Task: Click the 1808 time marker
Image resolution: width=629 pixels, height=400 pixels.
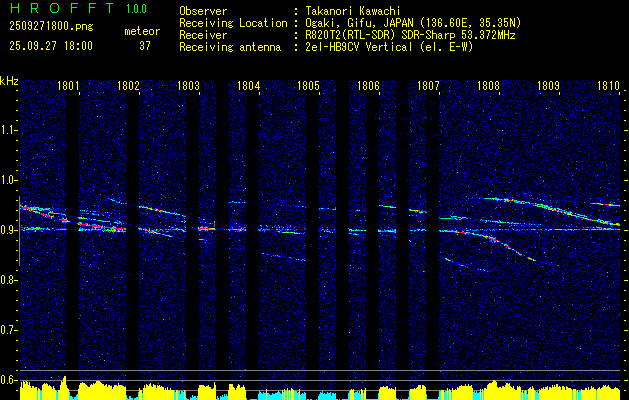Action: [488, 86]
